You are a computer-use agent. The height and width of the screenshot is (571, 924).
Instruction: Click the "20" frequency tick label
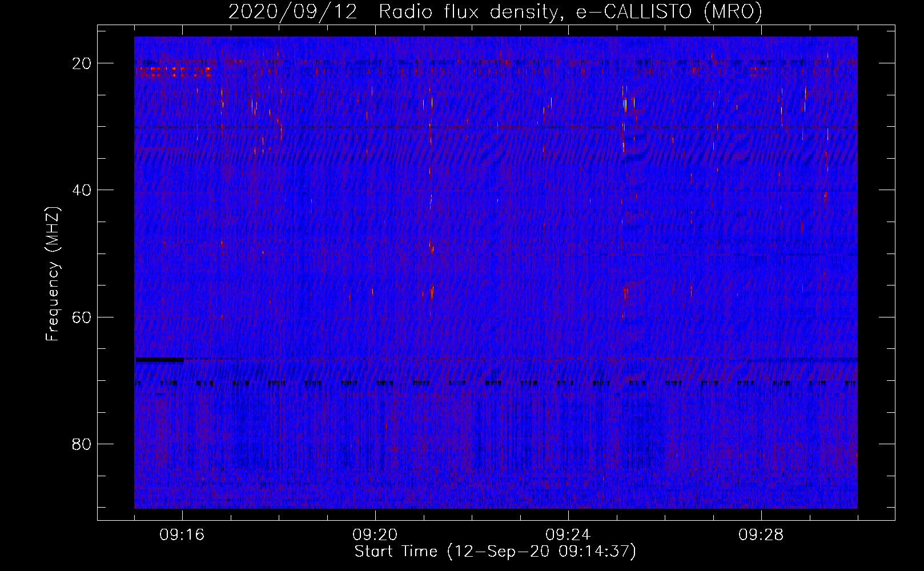pos(82,63)
